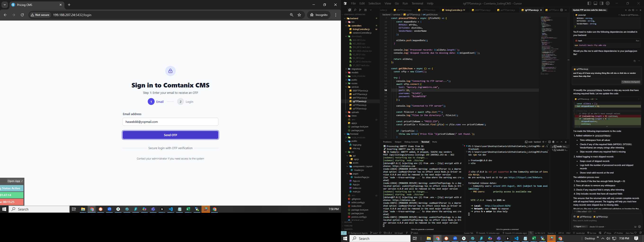
Task: Click the Git Graph status bar item
Action: pos(398,233)
